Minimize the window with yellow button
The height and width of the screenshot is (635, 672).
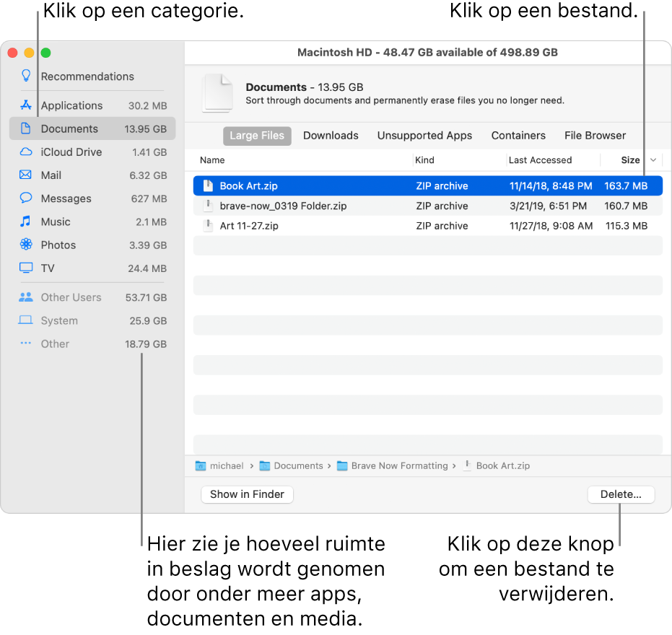(x=29, y=53)
